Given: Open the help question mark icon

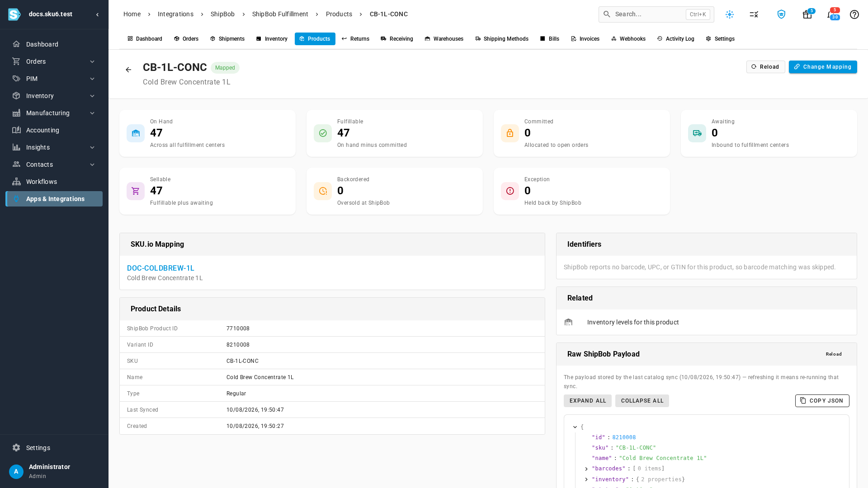Looking at the screenshot, I should (854, 14).
